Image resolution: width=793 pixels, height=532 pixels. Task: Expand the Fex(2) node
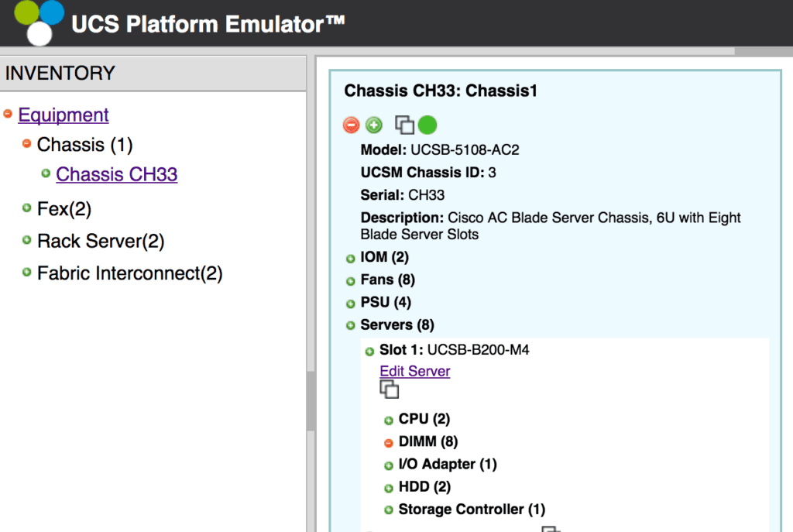27,208
